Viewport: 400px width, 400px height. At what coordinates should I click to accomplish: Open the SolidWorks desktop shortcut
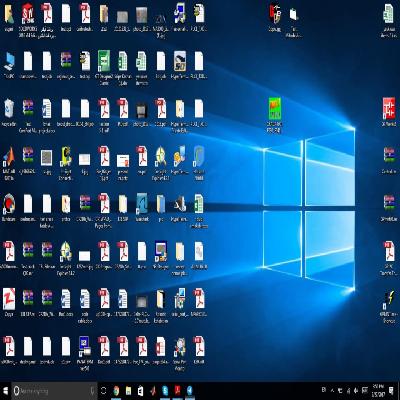pyautogui.click(x=28, y=14)
